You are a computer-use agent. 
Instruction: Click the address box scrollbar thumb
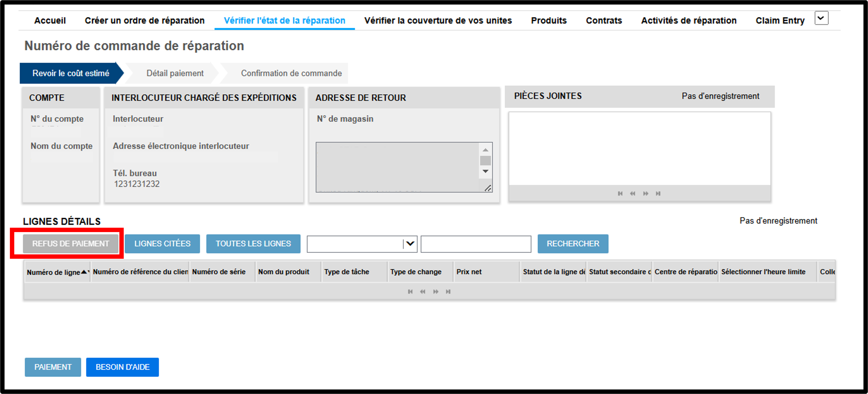(485, 161)
